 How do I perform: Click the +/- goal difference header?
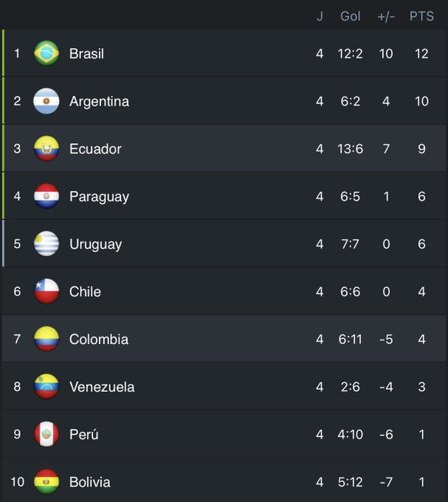click(386, 16)
